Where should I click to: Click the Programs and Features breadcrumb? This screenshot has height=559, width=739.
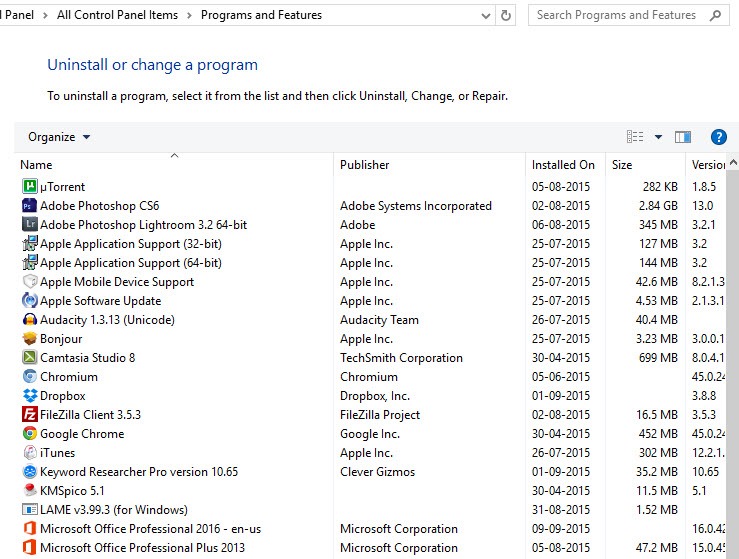coord(261,15)
